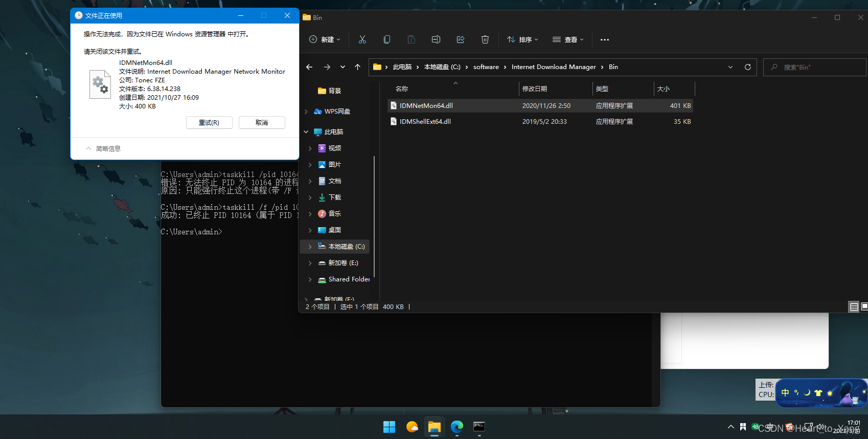Expand WPS网盘 tree node
This screenshot has height=439, width=868.
click(306, 112)
